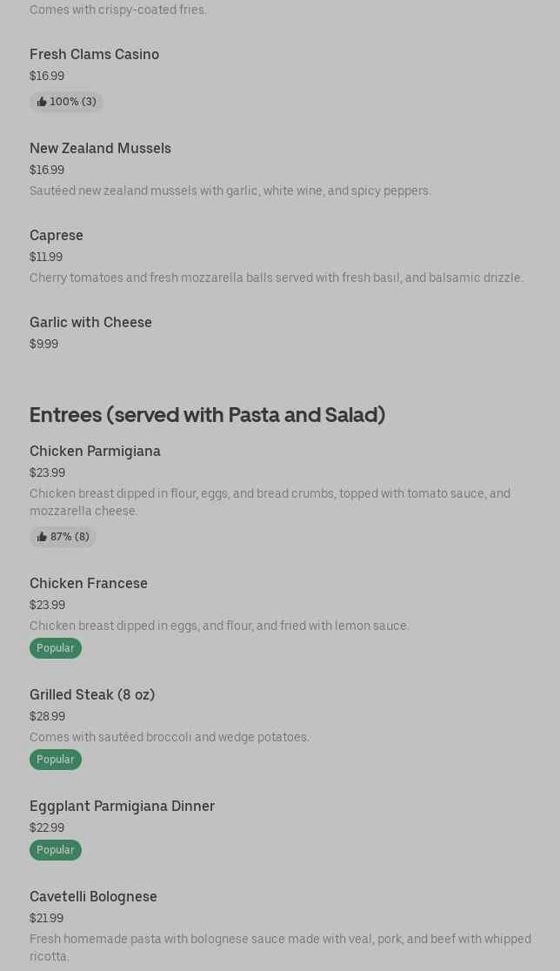Open Chicken Parmigiana entree
The image size is (560, 971).
[95, 451]
